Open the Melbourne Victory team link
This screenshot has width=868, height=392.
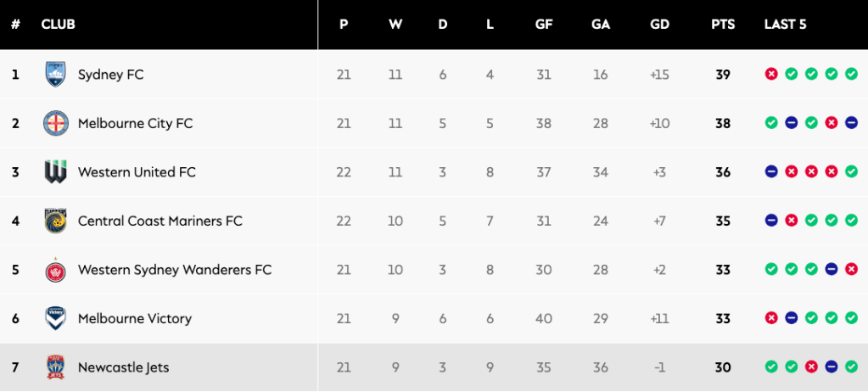pos(134,318)
